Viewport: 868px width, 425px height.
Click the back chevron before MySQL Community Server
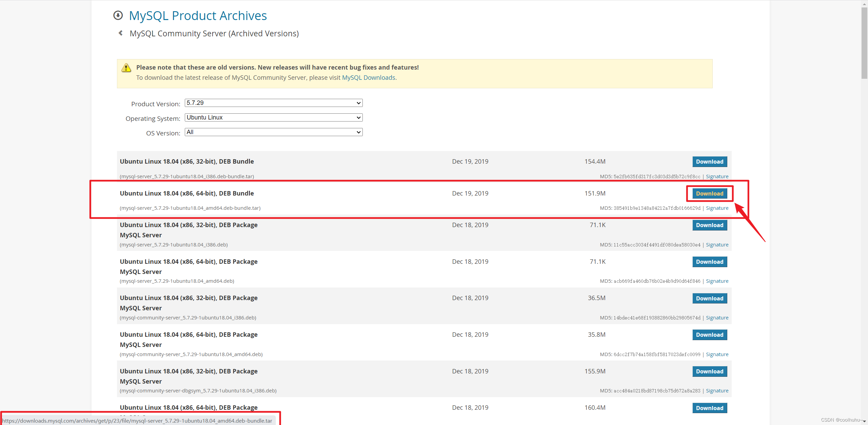tap(121, 33)
